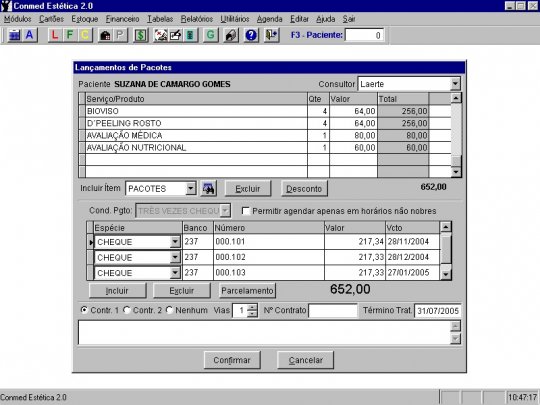
Task: Click the yellow letter C toolbar icon
Action: (x=85, y=35)
